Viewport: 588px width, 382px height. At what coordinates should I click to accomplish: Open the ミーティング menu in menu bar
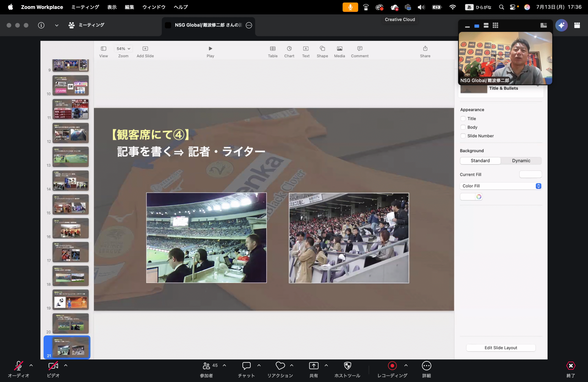tap(85, 7)
